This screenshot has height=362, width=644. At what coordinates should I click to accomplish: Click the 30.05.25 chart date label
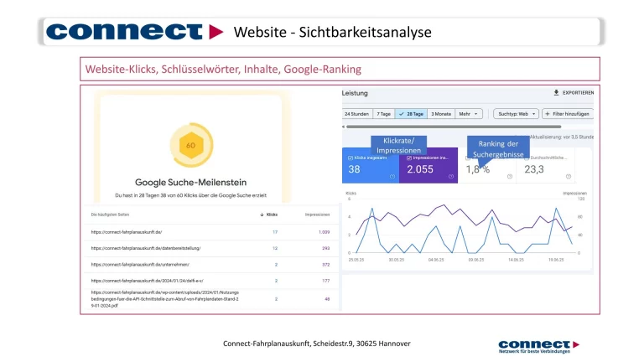tap(397, 260)
